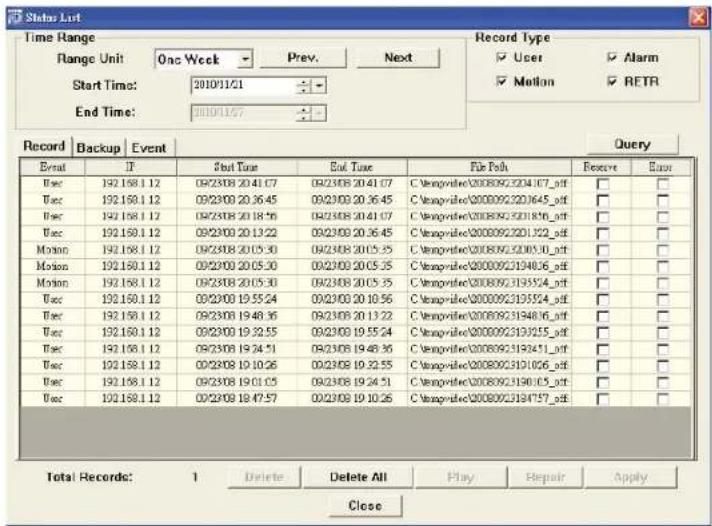The height and width of the screenshot is (526, 712).
Task: Select row with start time 09/23/08 20:36:45
Action: [x=356, y=200]
